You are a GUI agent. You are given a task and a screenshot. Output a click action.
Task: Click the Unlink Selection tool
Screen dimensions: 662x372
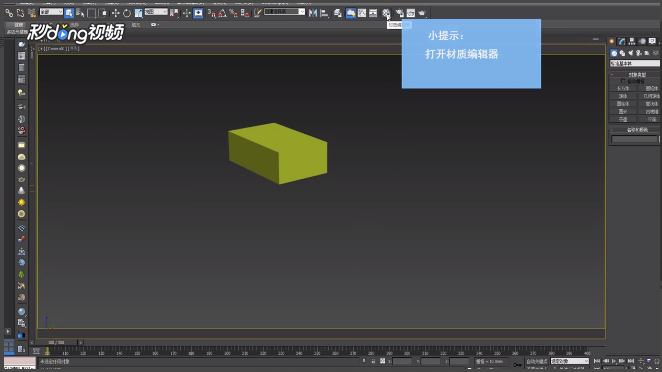[x=20, y=13]
